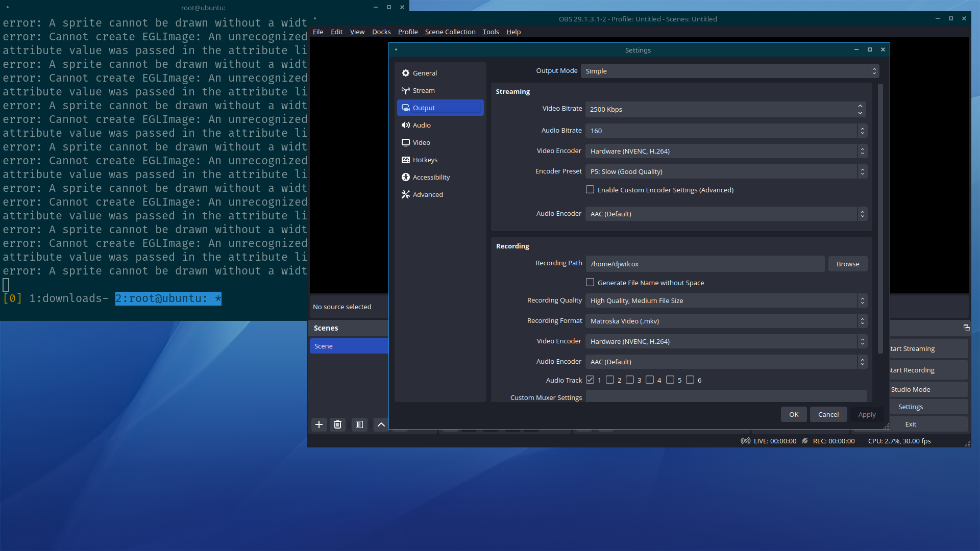Click the recording status icon beside REC
The image size is (980, 551).
point(805,441)
